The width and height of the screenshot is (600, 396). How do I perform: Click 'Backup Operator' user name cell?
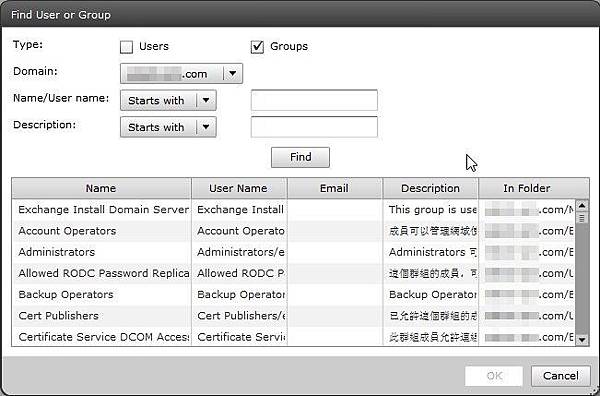pyautogui.click(x=239, y=295)
